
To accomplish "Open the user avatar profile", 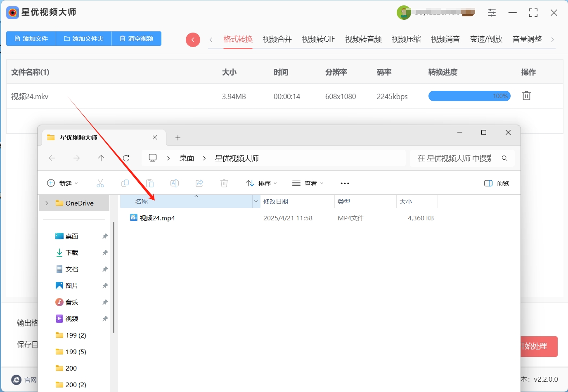I will [x=404, y=13].
